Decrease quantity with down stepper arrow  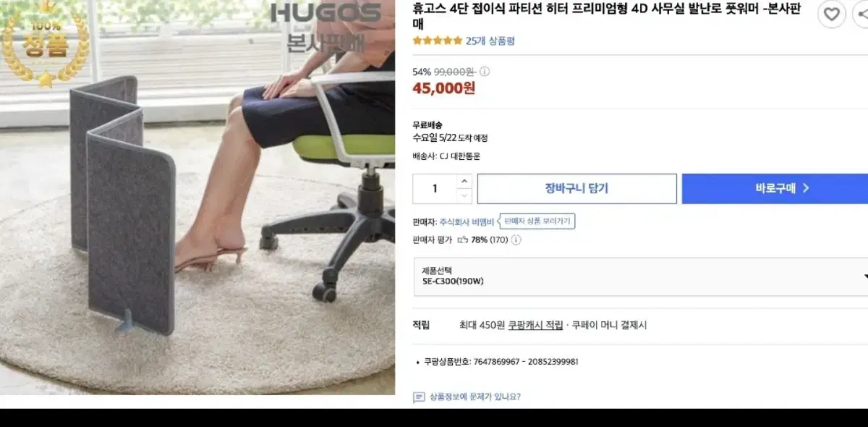(x=464, y=196)
